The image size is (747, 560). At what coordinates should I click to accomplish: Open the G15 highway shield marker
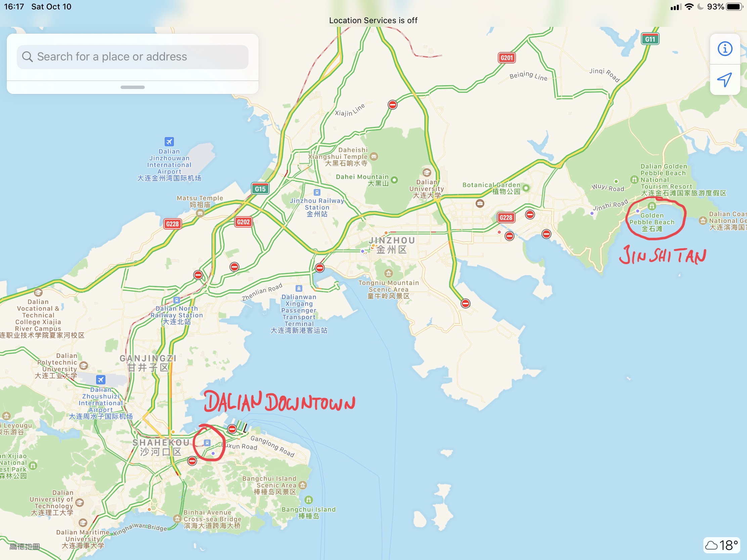[x=260, y=189]
